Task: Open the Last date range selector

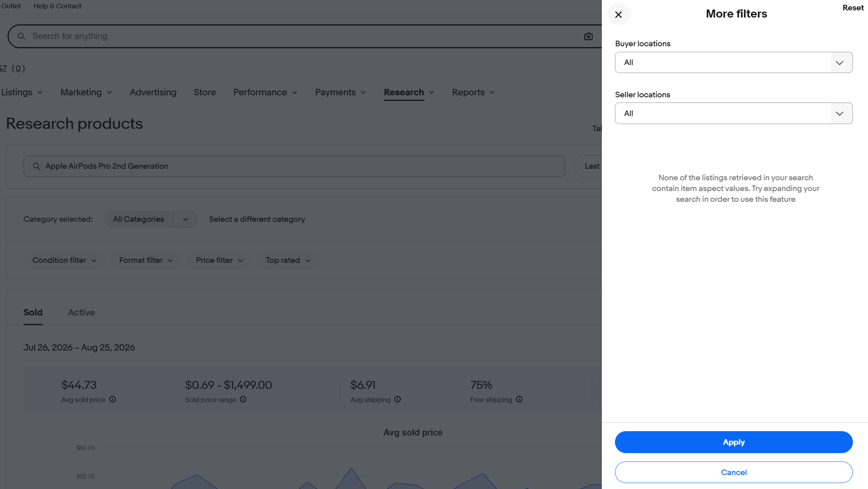Action: [588, 166]
